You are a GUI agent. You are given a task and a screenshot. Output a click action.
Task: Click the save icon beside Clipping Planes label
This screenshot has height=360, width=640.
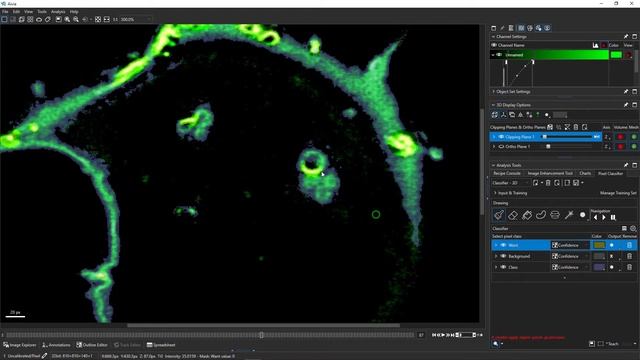click(550, 127)
